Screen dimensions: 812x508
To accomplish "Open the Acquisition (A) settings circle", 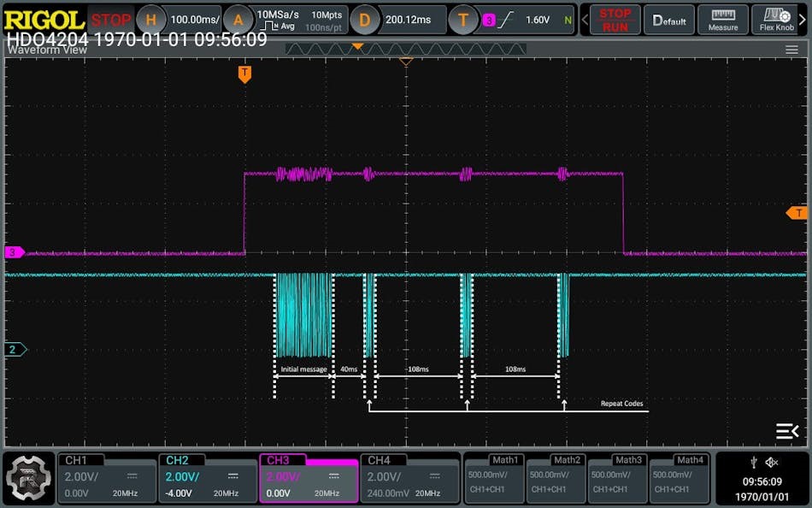I will pos(238,20).
